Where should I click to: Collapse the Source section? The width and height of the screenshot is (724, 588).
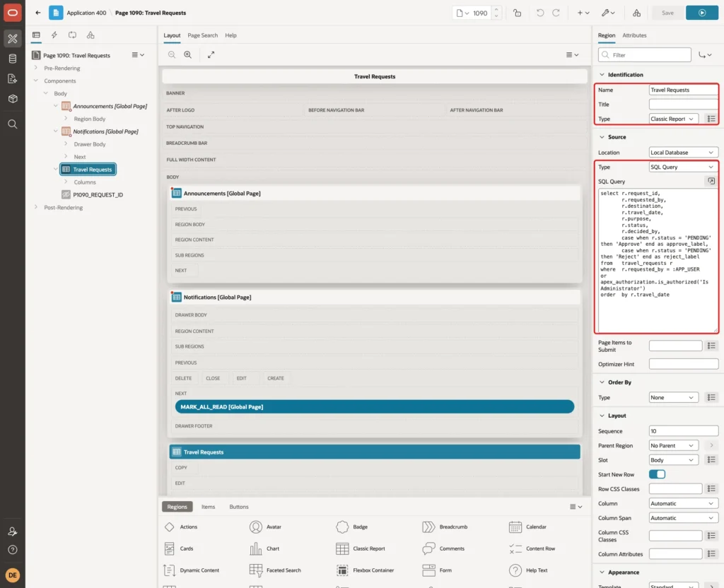tap(602, 137)
